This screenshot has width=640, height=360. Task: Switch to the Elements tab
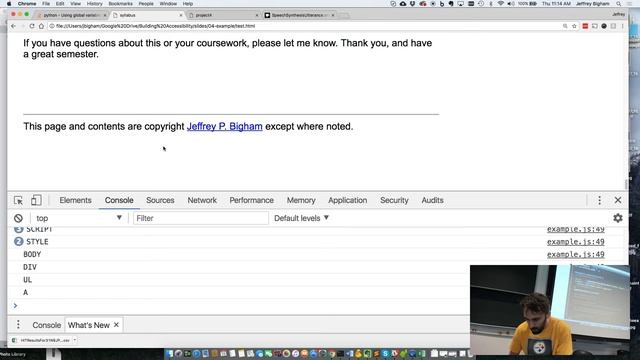pyautogui.click(x=76, y=200)
